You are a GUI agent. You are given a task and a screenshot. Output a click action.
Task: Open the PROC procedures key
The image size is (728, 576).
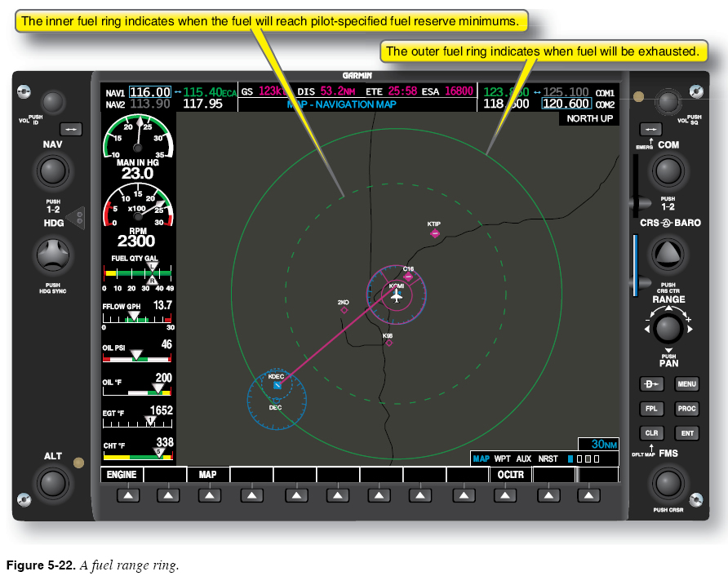(686, 409)
